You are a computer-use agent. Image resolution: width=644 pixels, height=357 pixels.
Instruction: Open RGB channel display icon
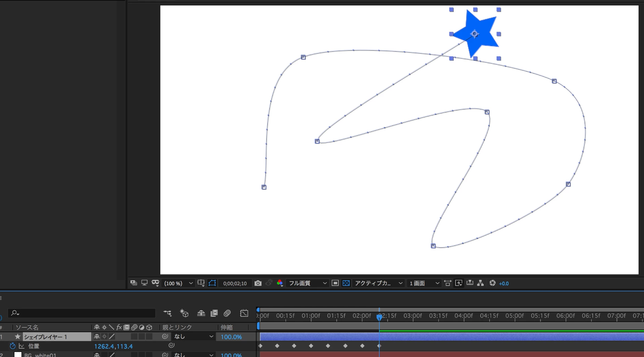tap(280, 283)
